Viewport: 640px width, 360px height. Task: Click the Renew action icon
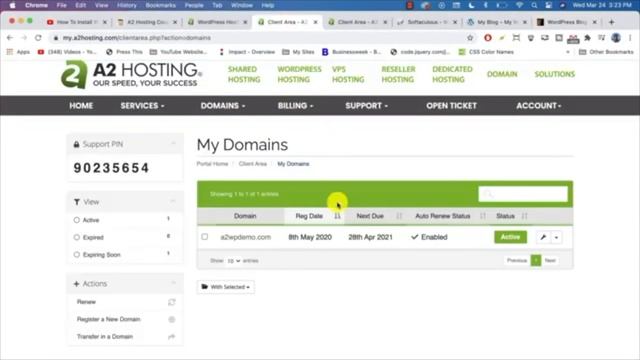point(172,302)
